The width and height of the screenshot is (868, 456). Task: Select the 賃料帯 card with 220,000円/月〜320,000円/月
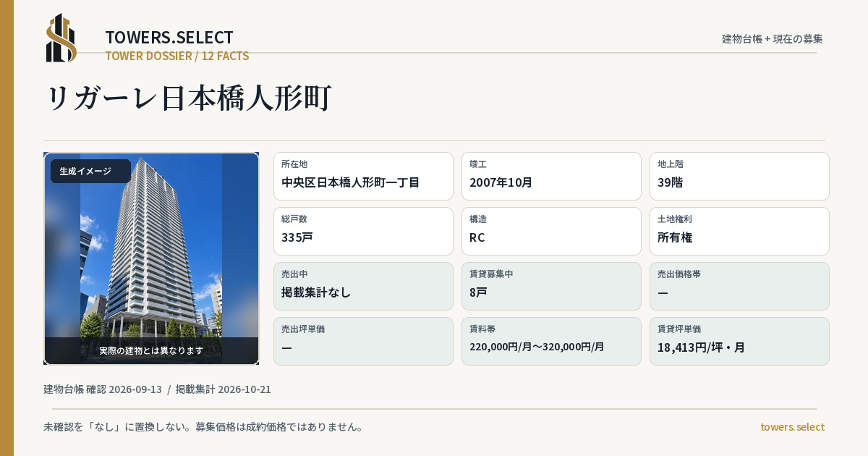[x=551, y=341]
